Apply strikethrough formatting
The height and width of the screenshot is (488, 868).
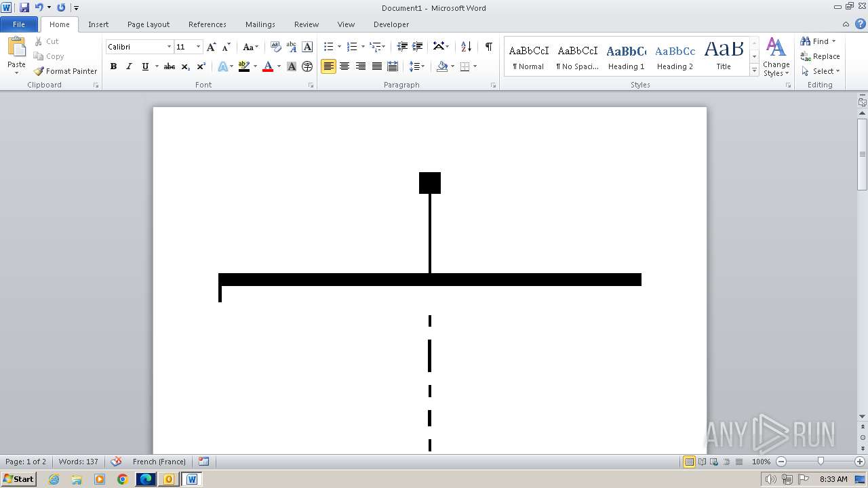[170, 66]
